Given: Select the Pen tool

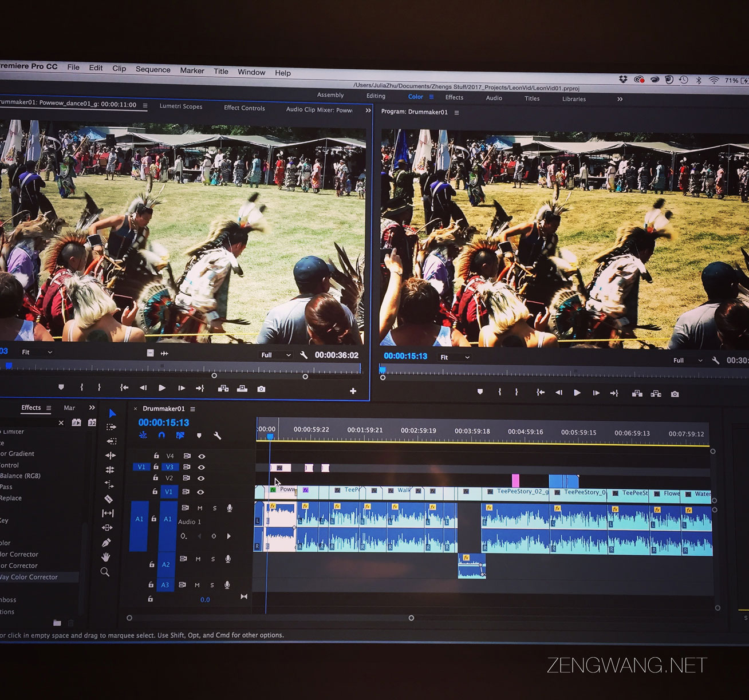Looking at the screenshot, I should (106, 542).
